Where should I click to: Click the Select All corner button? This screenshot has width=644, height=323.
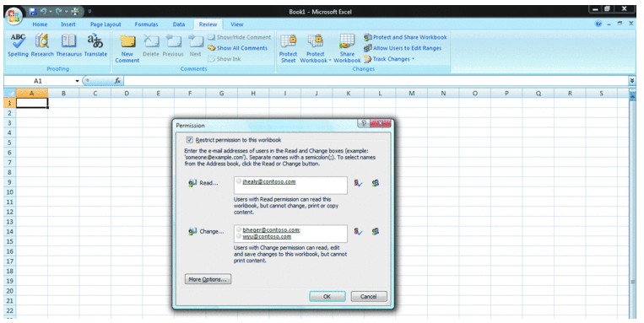(x=10, y=94)
